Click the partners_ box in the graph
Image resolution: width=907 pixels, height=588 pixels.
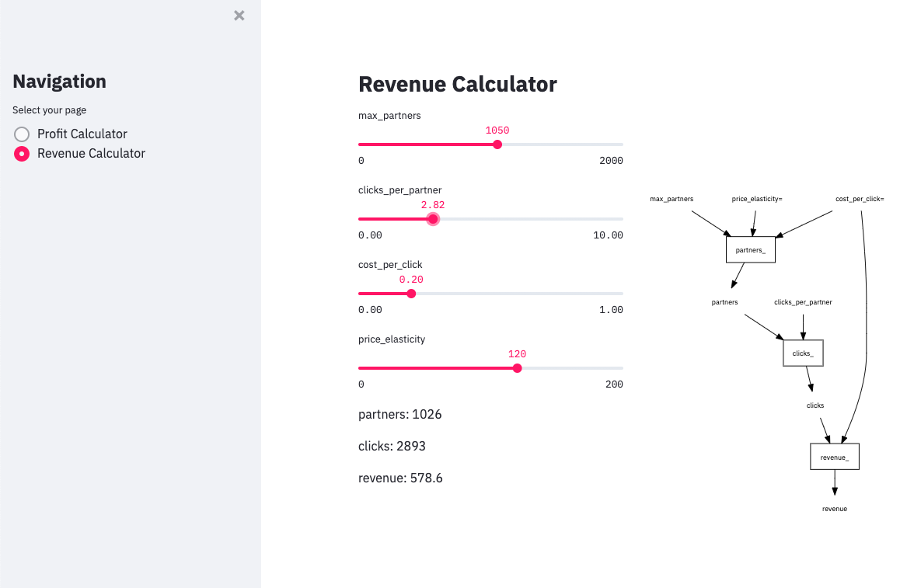click(750, 250)
